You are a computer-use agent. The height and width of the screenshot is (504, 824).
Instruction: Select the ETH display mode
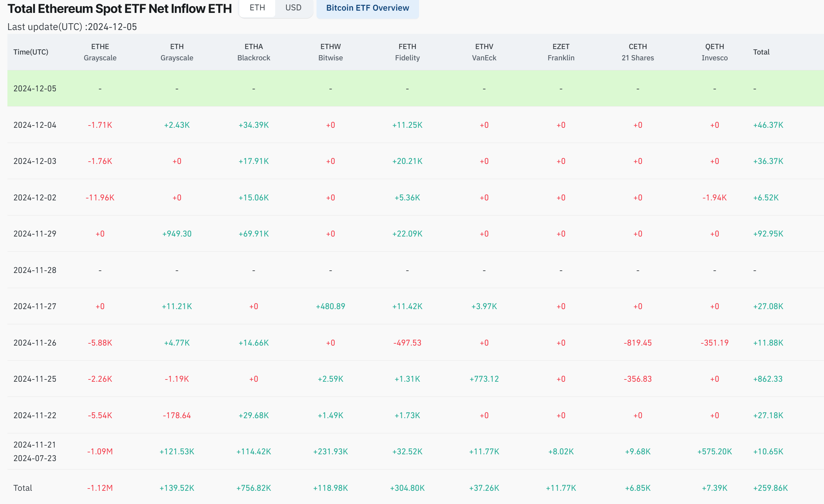257,7
